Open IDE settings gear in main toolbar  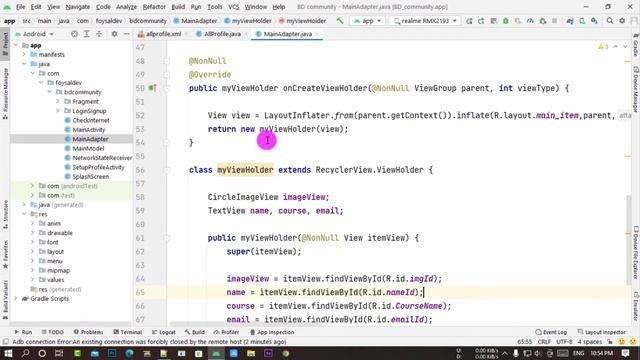coord(622,20)
